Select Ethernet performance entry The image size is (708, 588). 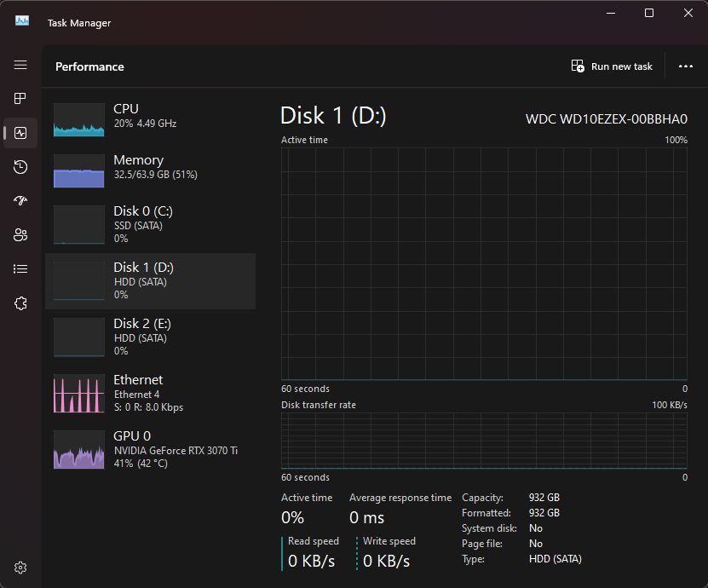click(x=150, y=393)
